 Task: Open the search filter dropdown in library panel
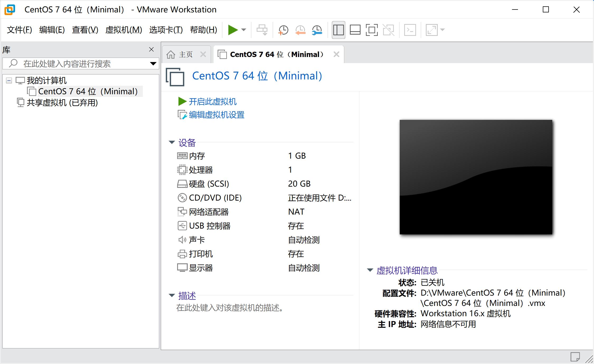click(x=153, y=64)
